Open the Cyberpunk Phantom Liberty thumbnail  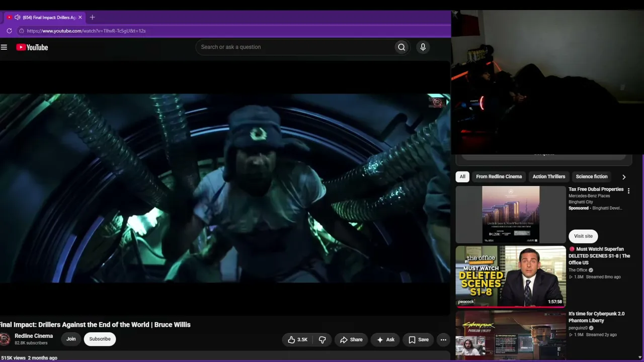pyautogui.click(x=511, y=335)
